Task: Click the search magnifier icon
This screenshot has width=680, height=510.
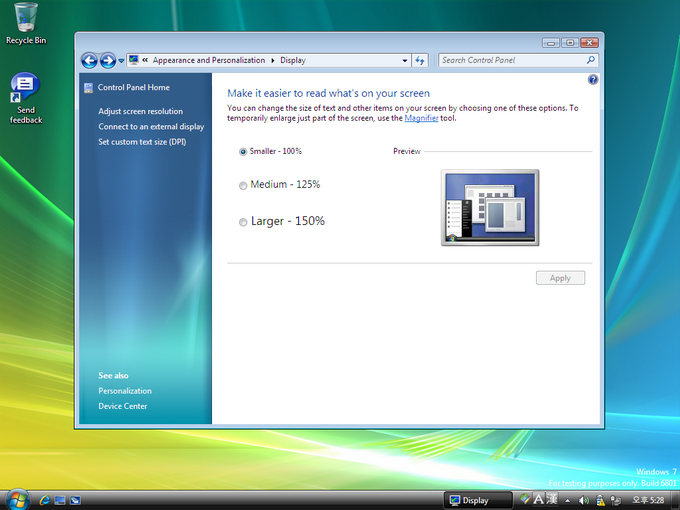Action: pos(591,60)
